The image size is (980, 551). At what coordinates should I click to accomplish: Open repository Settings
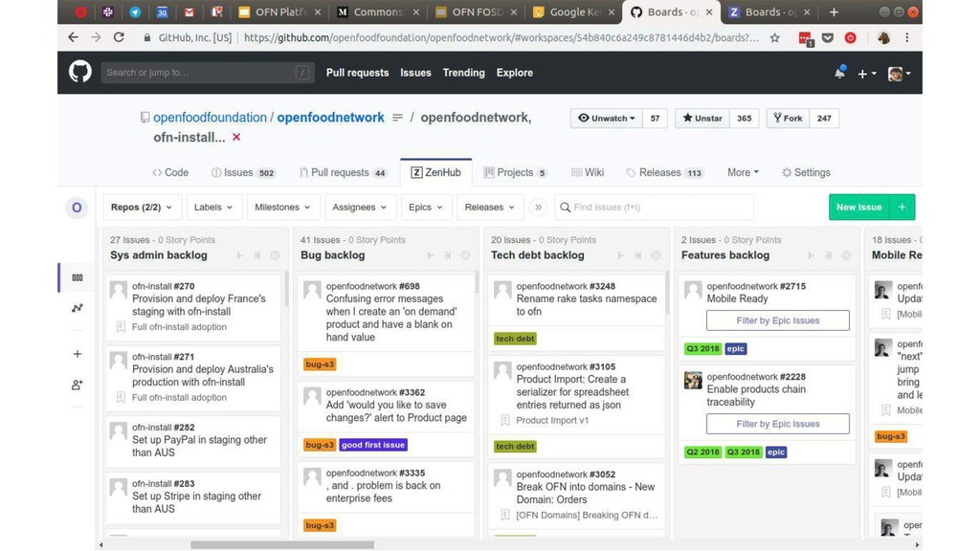point(806,172)
